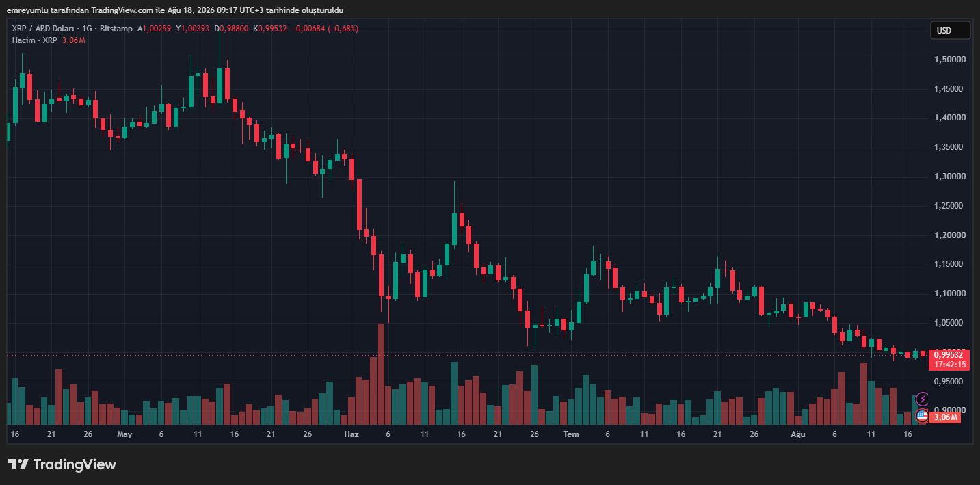Click the 1,15000 price axis label
Viewport: 980px width, 485px height.
click(x=950, y=264)
